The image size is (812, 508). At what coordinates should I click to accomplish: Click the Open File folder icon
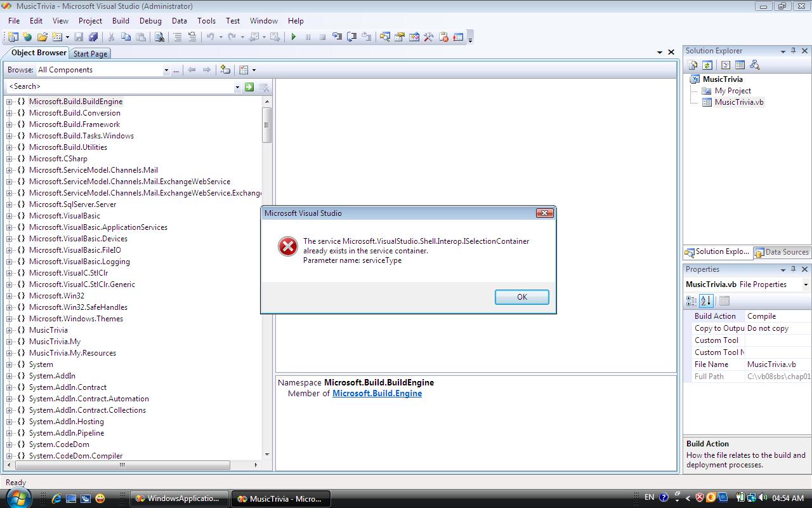pyautogui.click(x=42, y=37)
